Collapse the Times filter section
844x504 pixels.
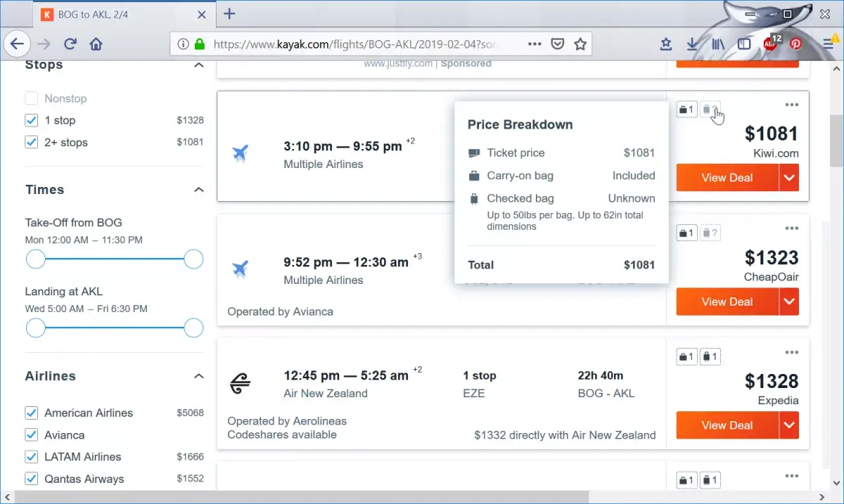[198, 190]
